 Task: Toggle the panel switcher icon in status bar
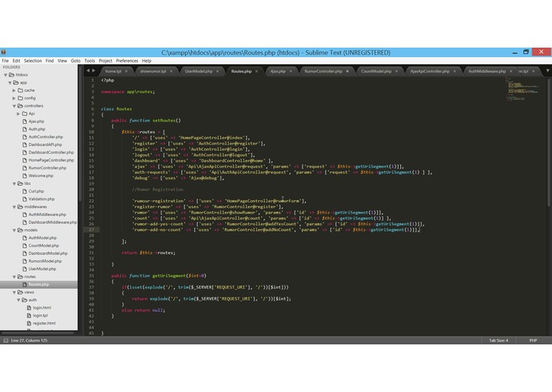(x=6, y=340)
